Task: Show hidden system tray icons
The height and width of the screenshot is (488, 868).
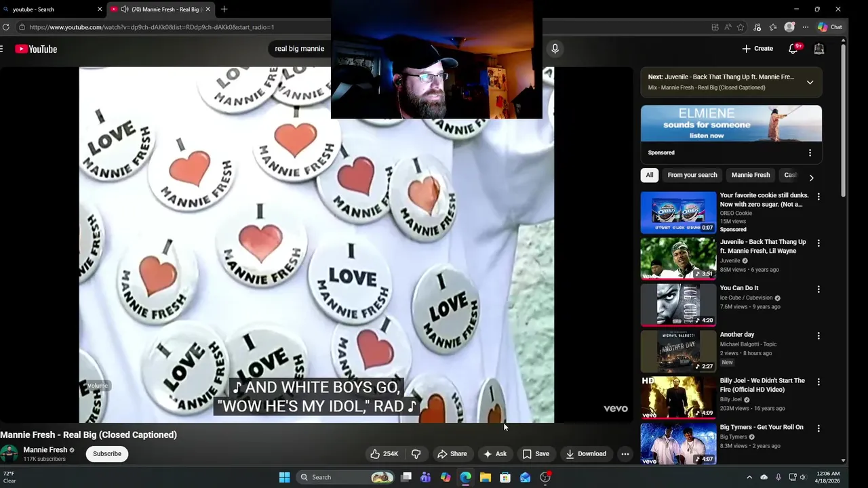Action: point(749,477)
